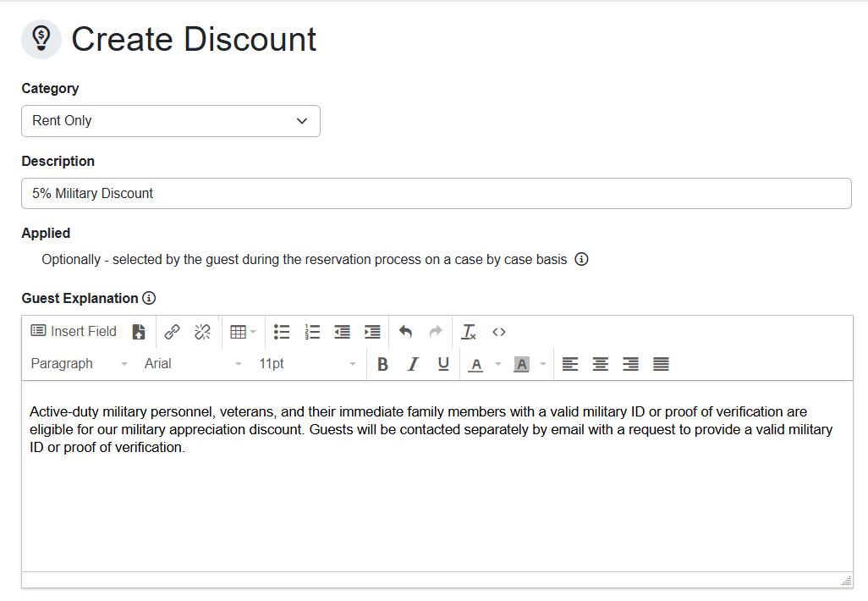Image resolution: width=868 pixels, height=601 pixels.
Task: Open the HTML source code view
Action: (x=498, y=332)
